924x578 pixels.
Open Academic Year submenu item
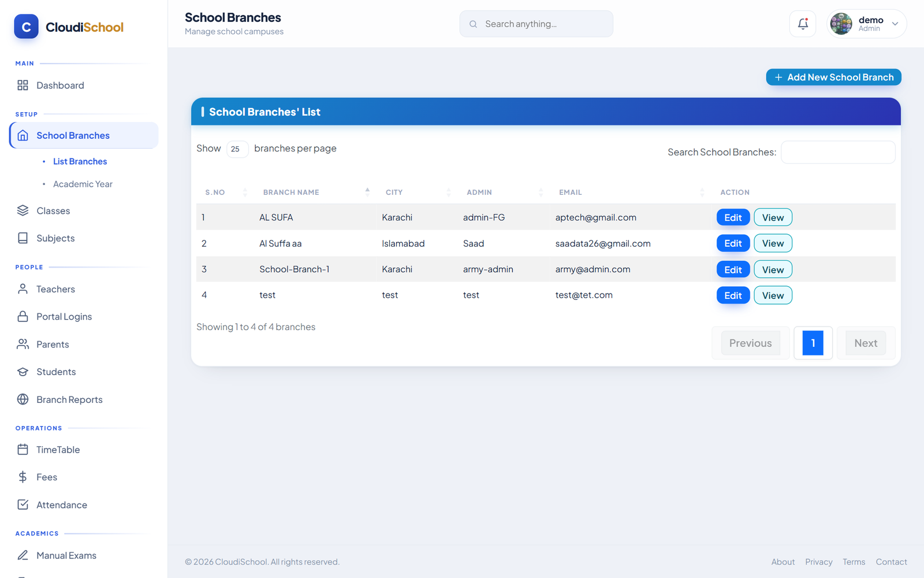(x=83, y=184)
